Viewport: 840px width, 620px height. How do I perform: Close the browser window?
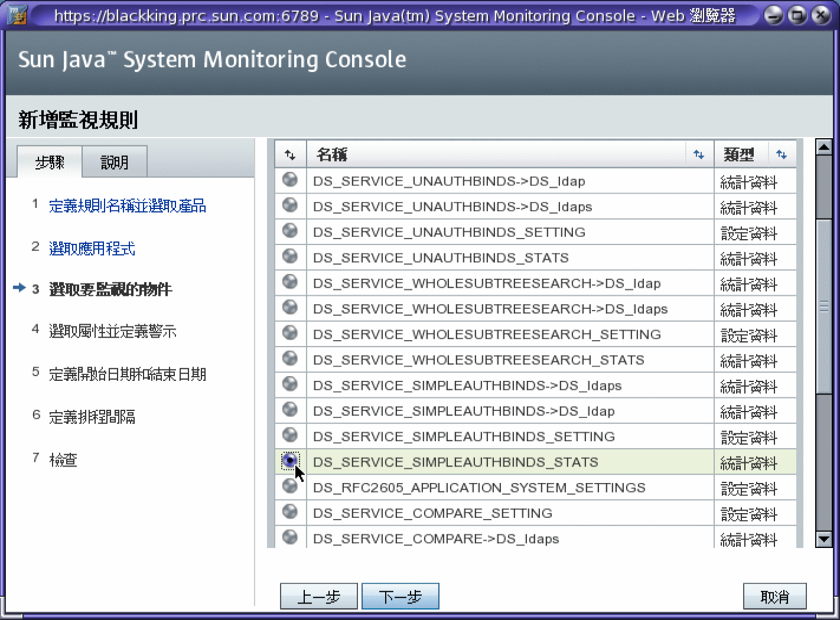click(821, 15)
